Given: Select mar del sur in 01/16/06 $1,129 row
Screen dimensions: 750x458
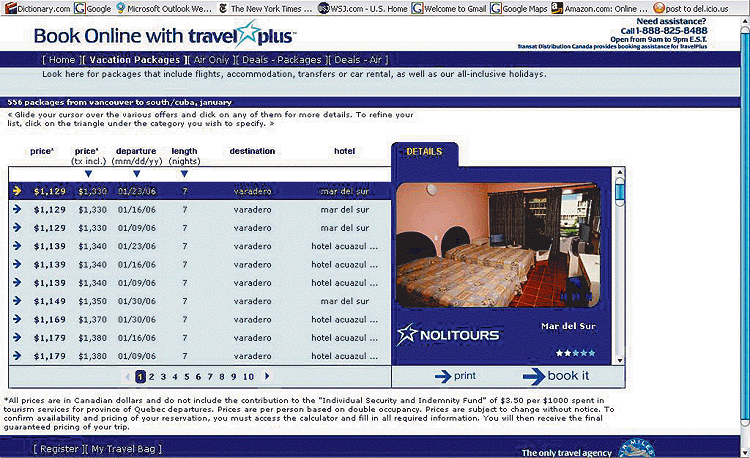Looking at the screenshot, I should click(x=345, y=209).
